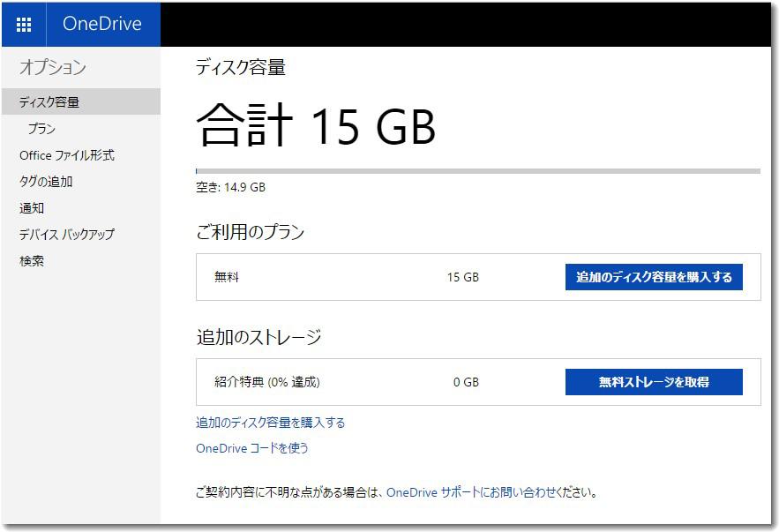
Task: Click the 合計 15 GB heading
Action: [x=316, y=125]
